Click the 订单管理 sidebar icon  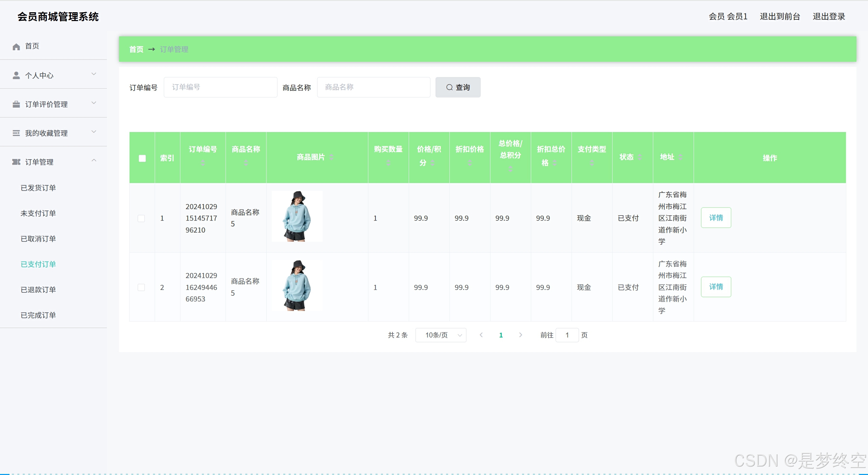[x=16, y=162]
